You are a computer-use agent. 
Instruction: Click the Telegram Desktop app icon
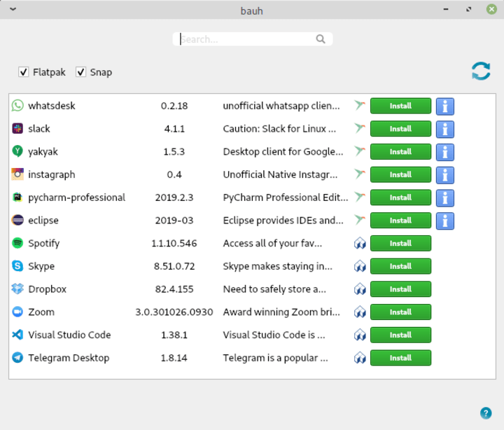pyautogui.click(x=17, y=357)
